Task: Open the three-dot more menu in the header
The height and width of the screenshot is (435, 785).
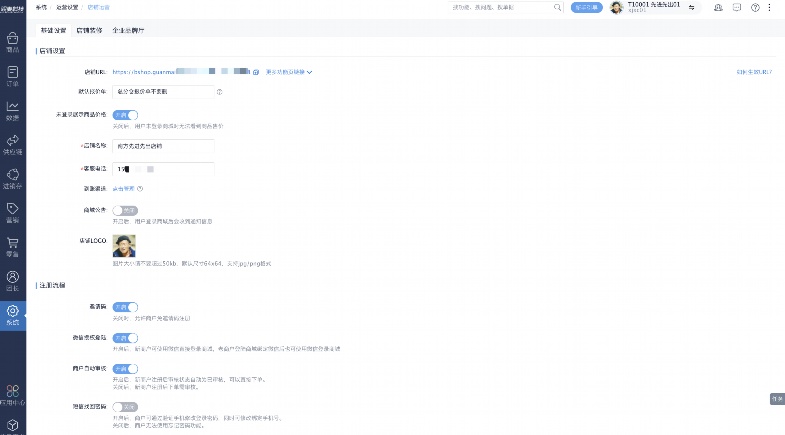Action: pyautogui.click(x=769, y=8)
